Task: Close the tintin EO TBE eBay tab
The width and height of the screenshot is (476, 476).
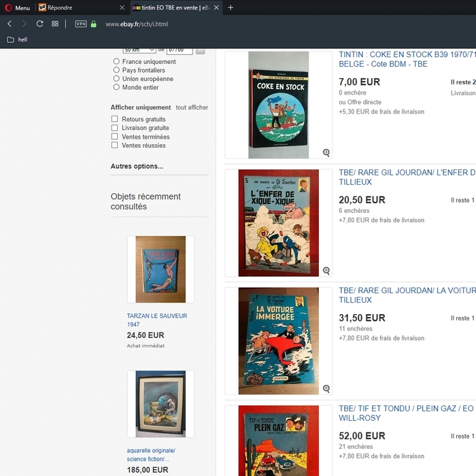Action: tap(216, 7)
